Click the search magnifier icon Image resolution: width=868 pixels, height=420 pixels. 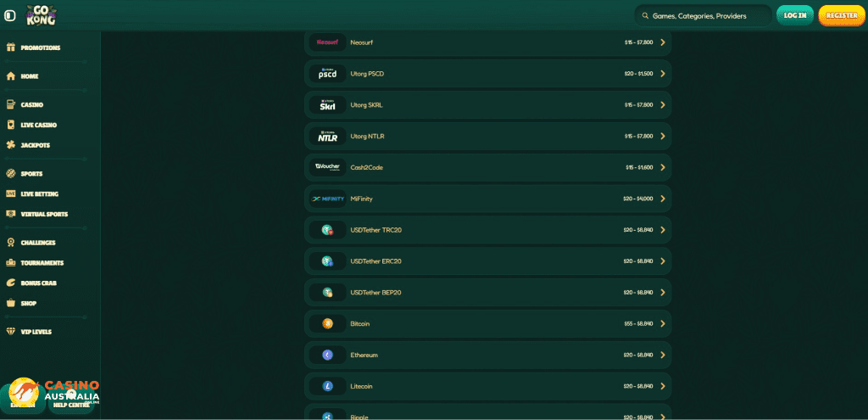tap(645, 16)
